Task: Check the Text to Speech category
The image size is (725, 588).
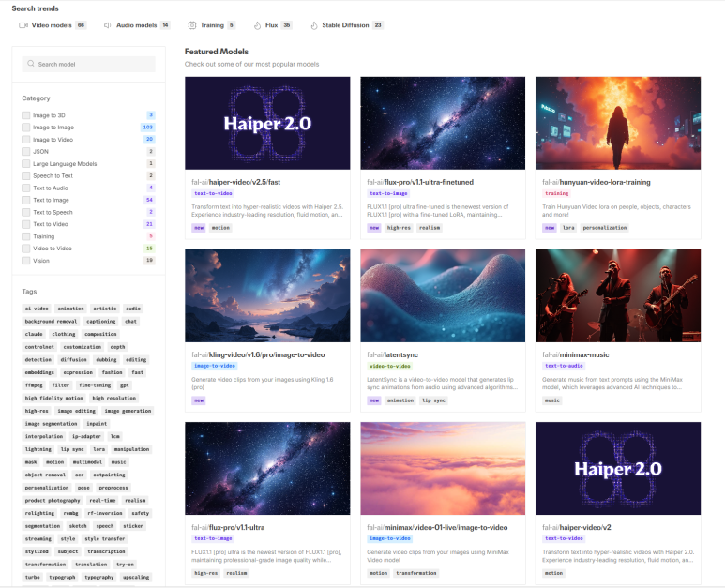Action: click(x=26, y=212)
